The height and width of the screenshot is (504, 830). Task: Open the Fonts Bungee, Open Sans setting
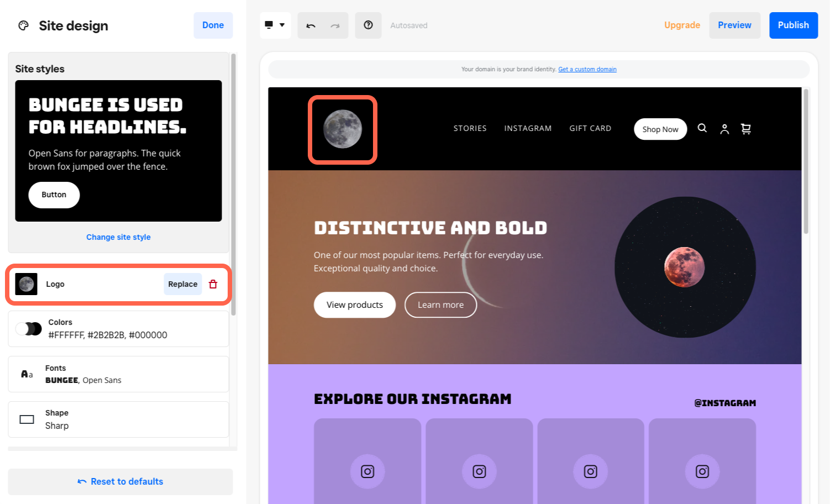click(118, 374)
